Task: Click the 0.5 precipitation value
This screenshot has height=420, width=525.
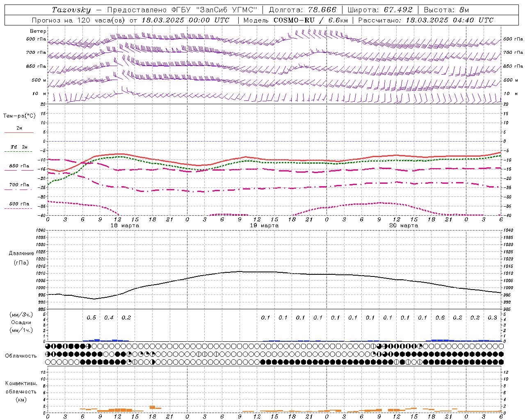Action: click(x=91, y=318)
